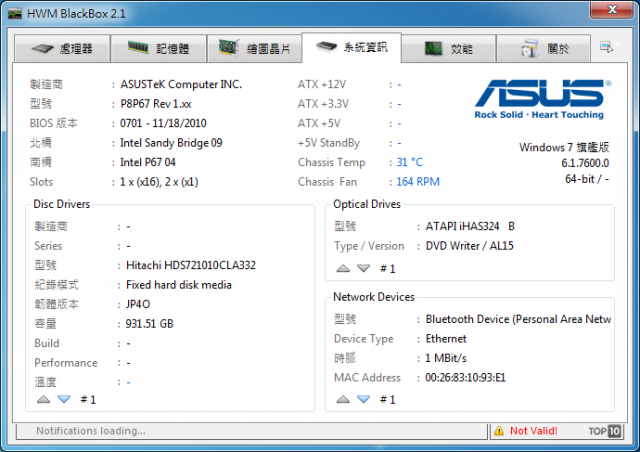Click the Not Valid! status text
The width and height of the screenshot is (640, 452).
(x=533, y=431)
